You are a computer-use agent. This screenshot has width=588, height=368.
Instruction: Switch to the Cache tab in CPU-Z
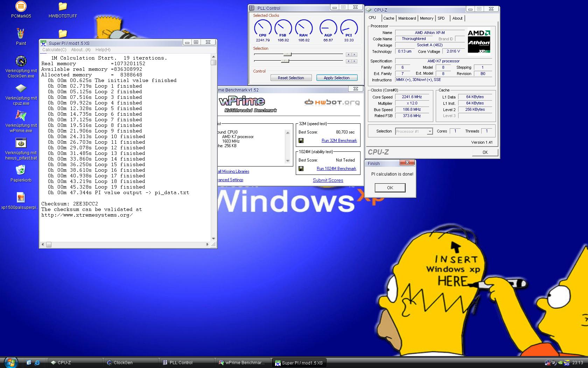pyautogui.click(x=388, y=18)
